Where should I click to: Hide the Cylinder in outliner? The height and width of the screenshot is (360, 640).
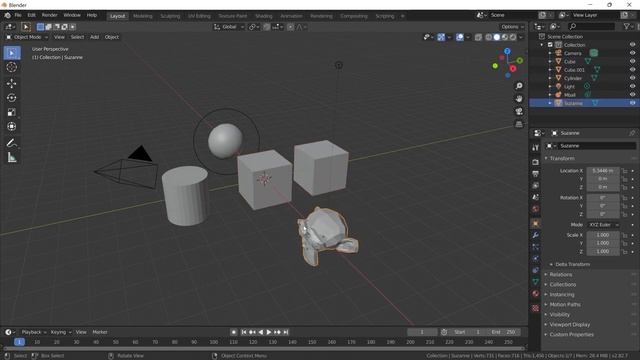[632, 78]
